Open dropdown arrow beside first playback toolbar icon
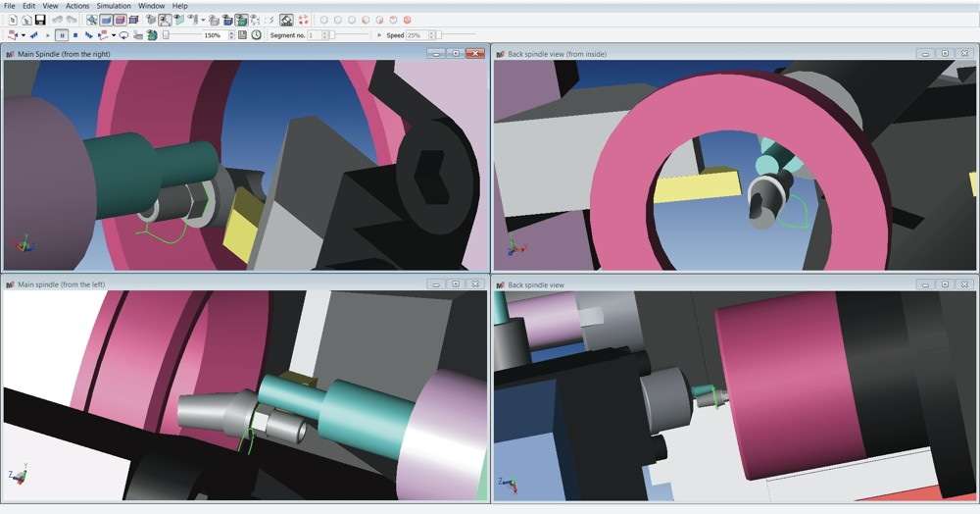The image size is (980, 514). point(23,35)
